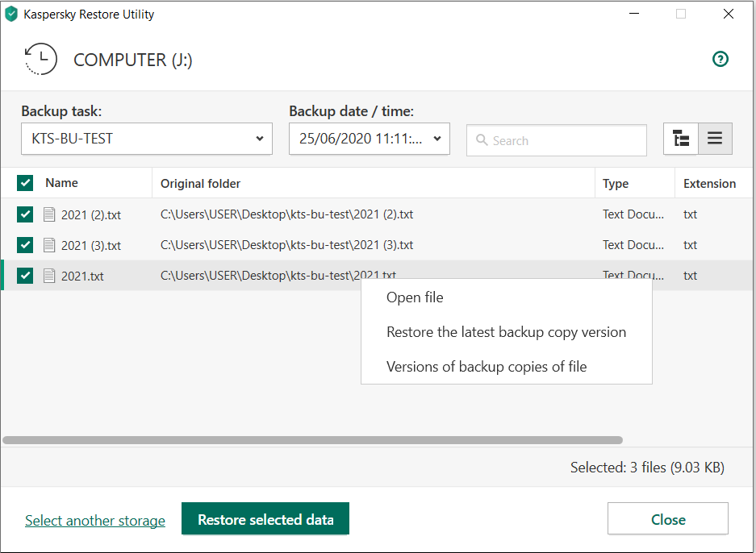Click the Select another storage link

pos(95,521)
